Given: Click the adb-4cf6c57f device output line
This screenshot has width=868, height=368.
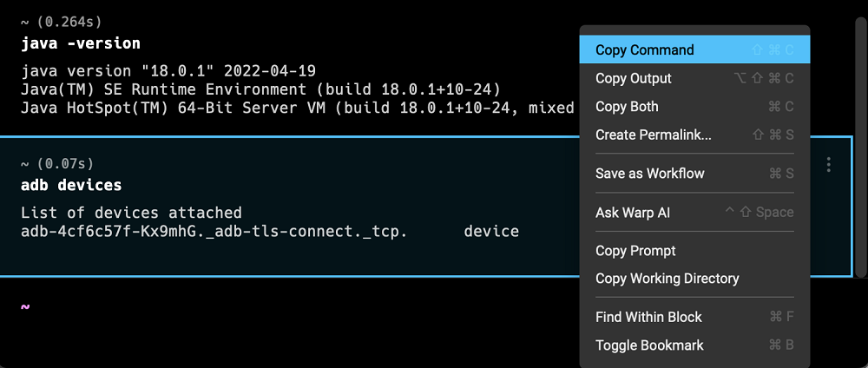Looking at the screenshot, I should tap(270, 232).
